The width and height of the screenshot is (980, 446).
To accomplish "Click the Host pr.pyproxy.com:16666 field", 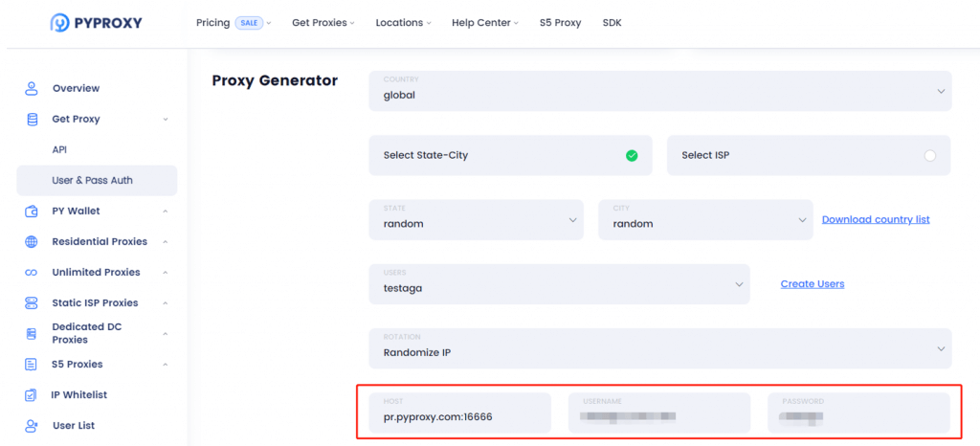I will (x=460, y=413).
